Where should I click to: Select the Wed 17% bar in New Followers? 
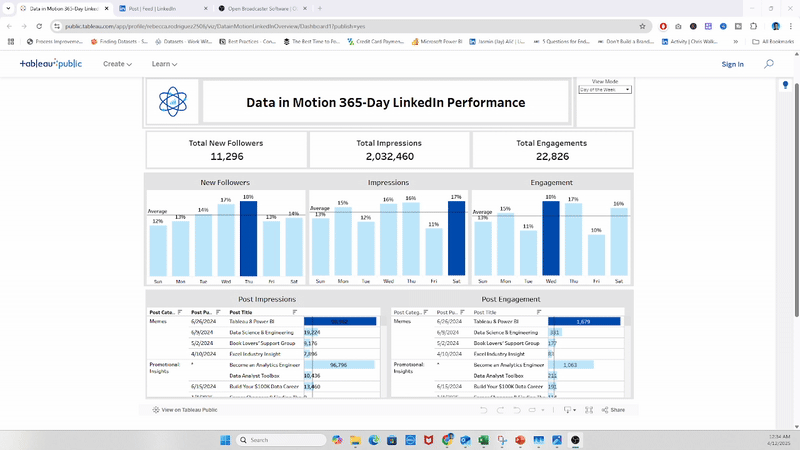226,240
